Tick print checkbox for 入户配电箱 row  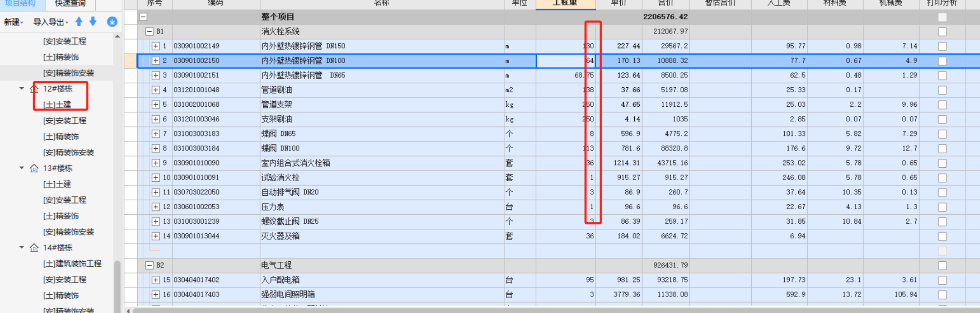(942, 280)
